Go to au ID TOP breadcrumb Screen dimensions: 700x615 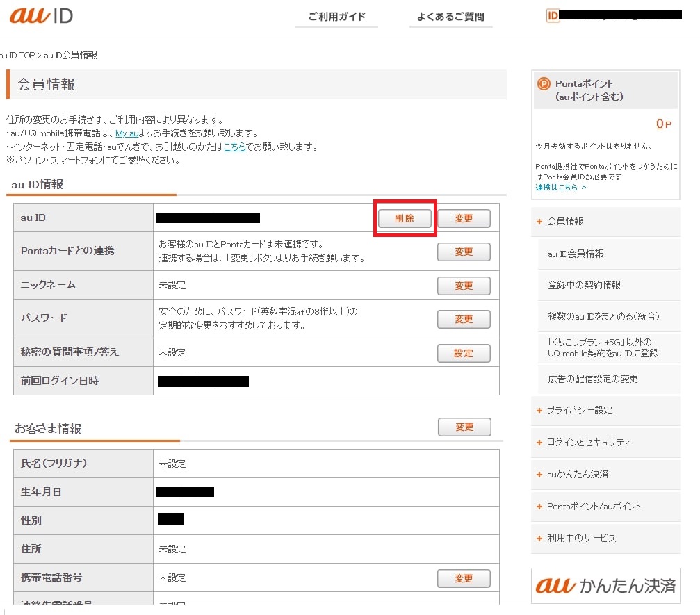click(x=17, y=56)
